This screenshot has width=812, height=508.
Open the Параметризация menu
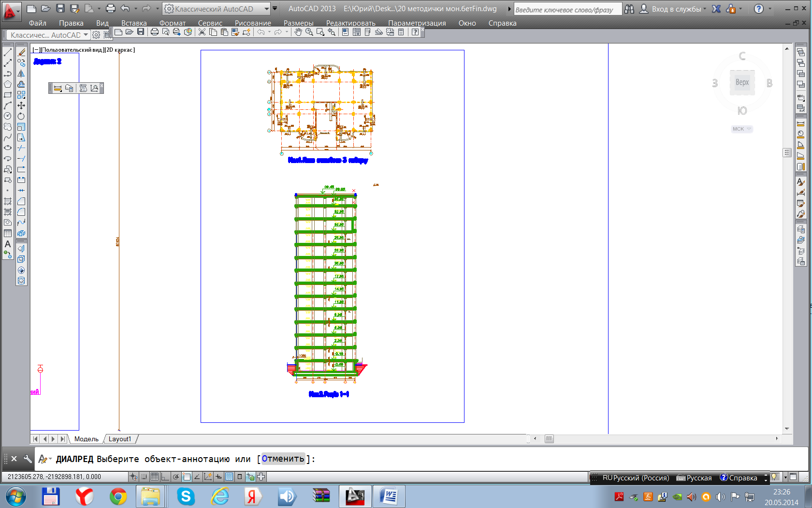(417, 23)
